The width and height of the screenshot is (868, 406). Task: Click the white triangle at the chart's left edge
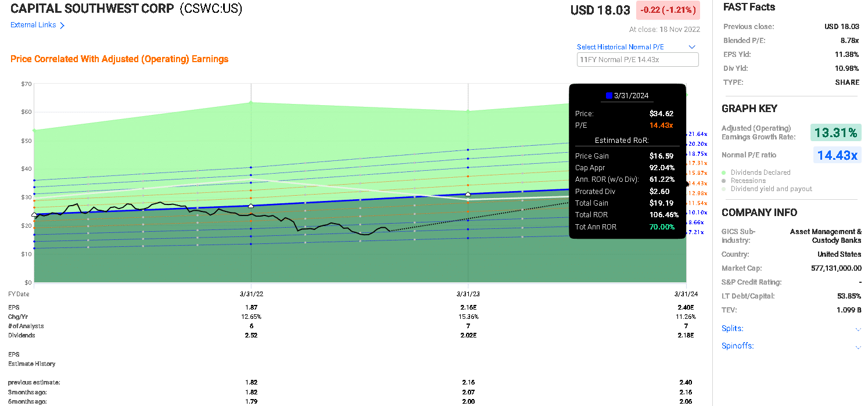coord(34,215)
